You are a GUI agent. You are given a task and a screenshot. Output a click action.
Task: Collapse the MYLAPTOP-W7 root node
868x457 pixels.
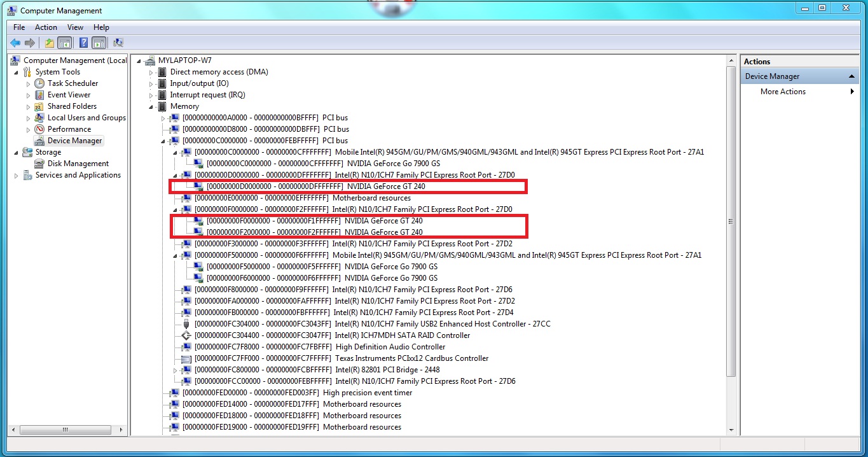click(139, 61)
